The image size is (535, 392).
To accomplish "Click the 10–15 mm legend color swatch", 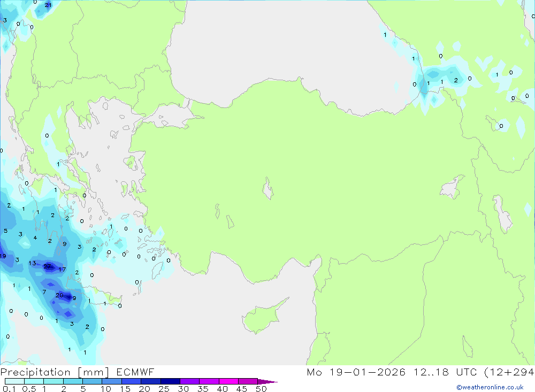I will point(112,381).
